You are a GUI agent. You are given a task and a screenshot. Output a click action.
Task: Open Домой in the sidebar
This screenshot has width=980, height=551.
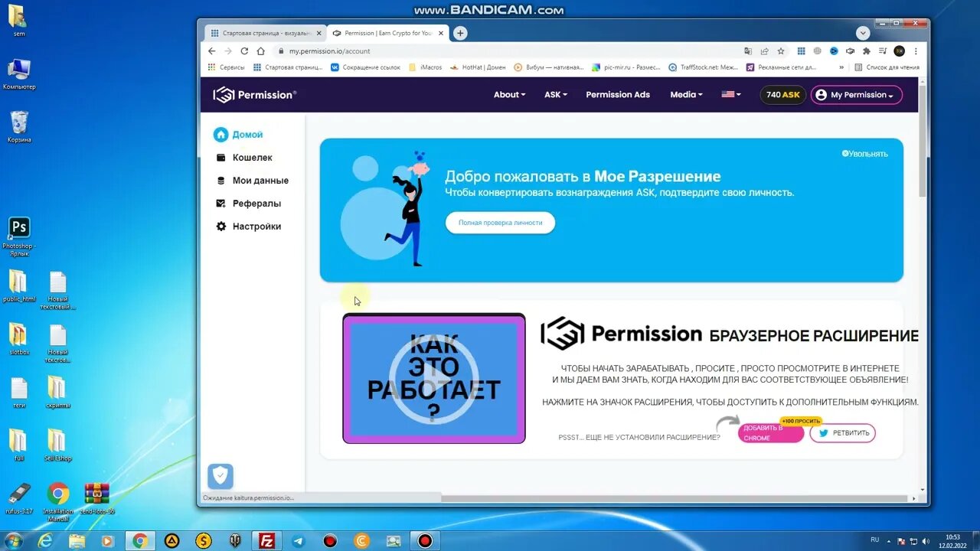tap(238, 135)
